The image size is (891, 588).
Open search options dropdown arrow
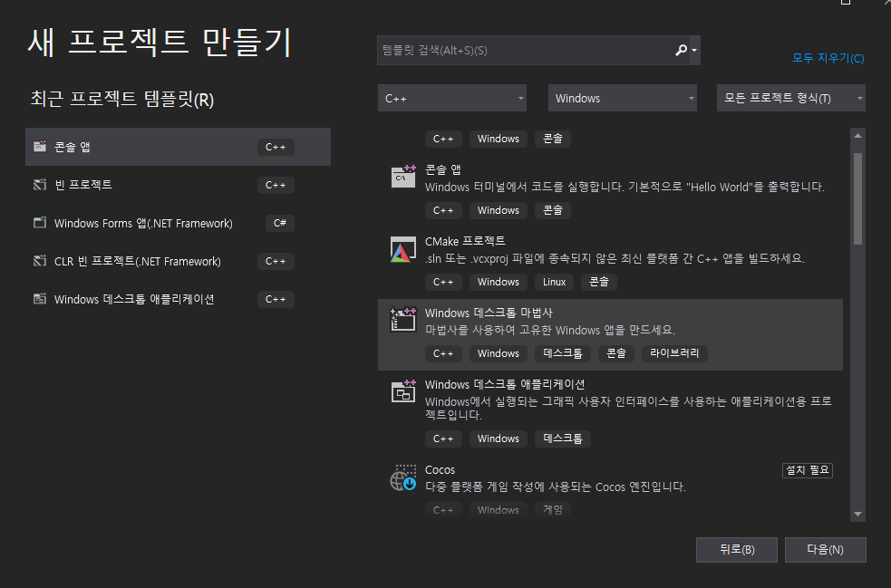[x=694, y=50]
